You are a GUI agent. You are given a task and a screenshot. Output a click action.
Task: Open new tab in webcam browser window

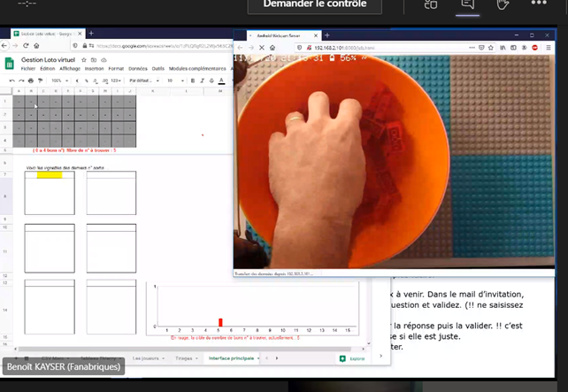(x=327, y=35)
